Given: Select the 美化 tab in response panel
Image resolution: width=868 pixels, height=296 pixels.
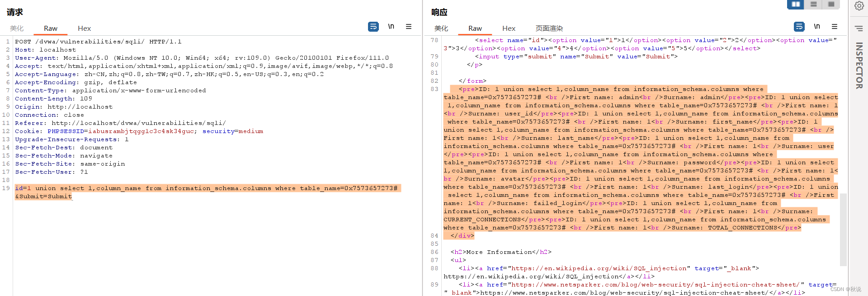Looking at the screenshot, I should [x=441, y=29].
